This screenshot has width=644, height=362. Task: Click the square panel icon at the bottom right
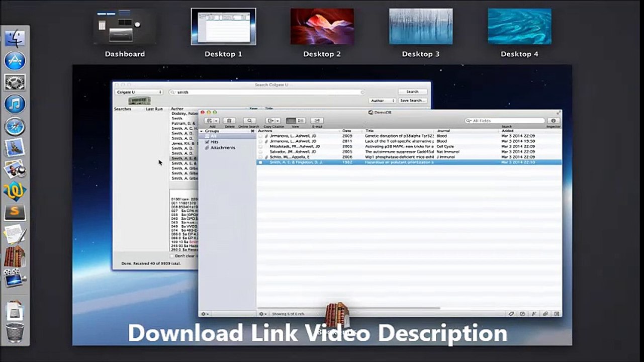pyautogui.click(x=557, y=314)
